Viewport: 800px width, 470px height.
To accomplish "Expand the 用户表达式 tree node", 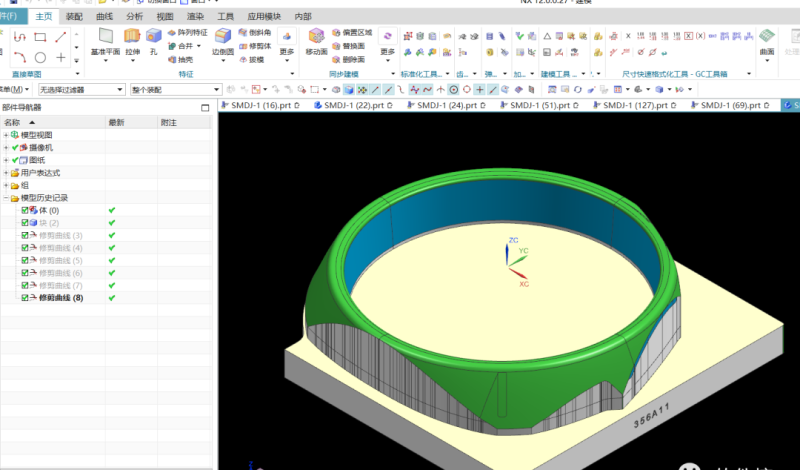I will [6, 173].
